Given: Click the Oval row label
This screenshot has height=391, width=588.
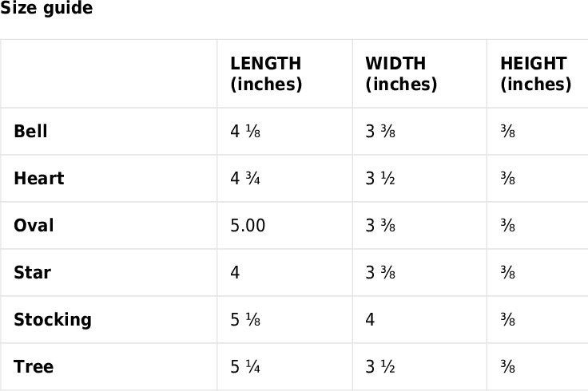Looking at the screenshot, I should point(34,226).
